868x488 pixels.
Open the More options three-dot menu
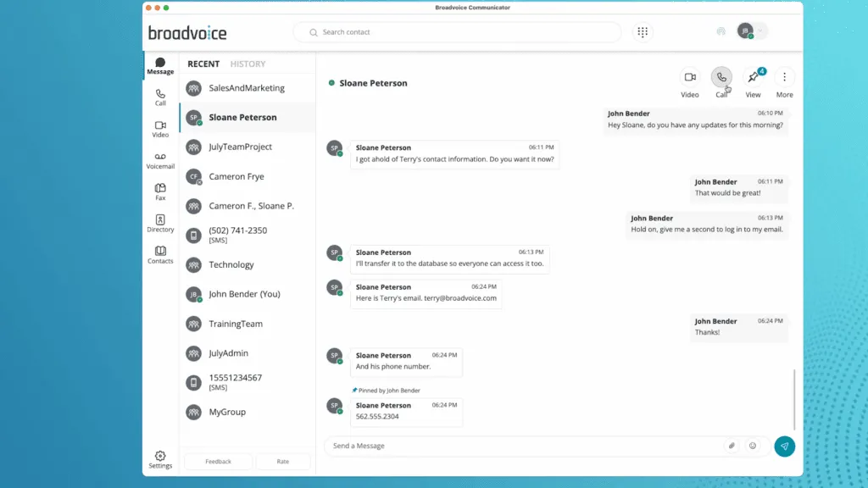pos(784,77)
